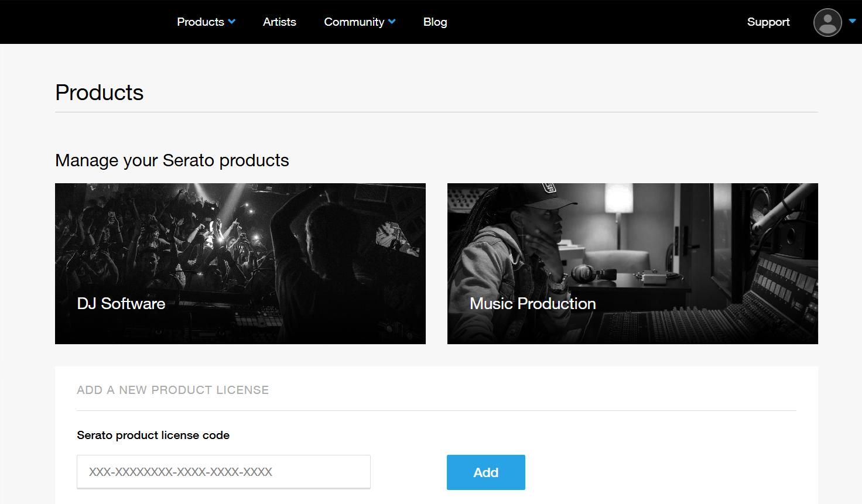This screenshot has width=862, height=504.
Task: Click the Products page heading
Action: coord(100,92)
